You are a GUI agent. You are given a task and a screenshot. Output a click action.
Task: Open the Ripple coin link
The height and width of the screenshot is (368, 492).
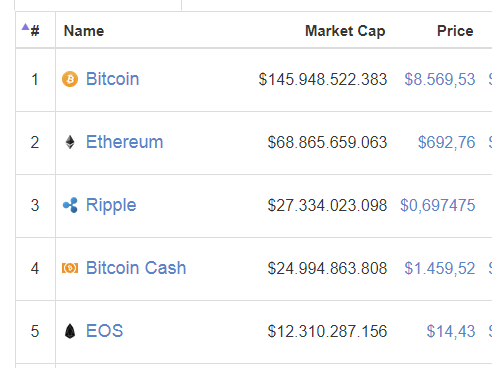111,205
